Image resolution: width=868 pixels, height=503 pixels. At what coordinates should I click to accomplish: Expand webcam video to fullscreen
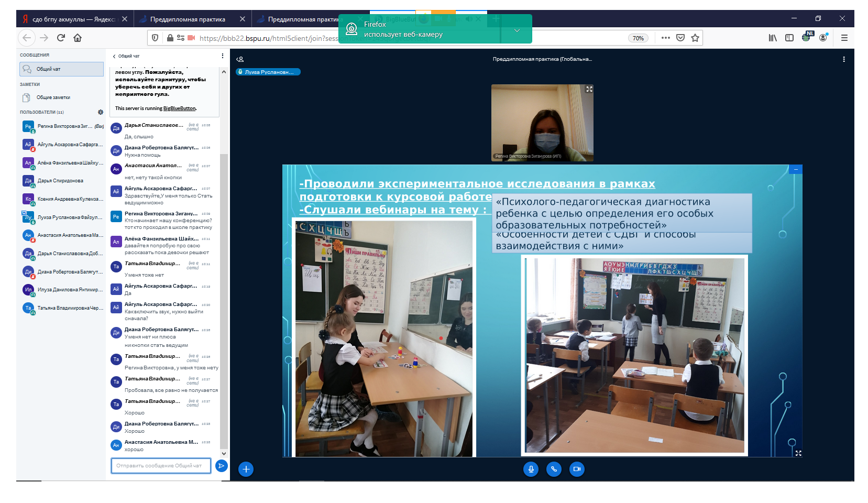pos(589,89)
